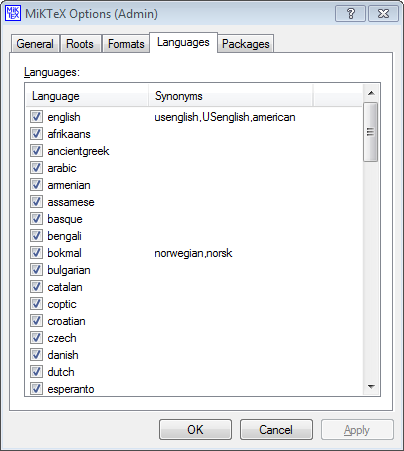Click the Cancel button
Viewport: 404px width, 451px height.
coord(276,430)
